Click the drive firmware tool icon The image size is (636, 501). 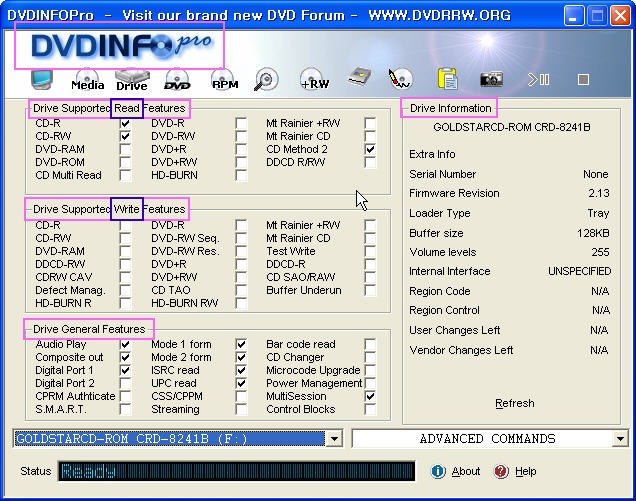[359, 77]
